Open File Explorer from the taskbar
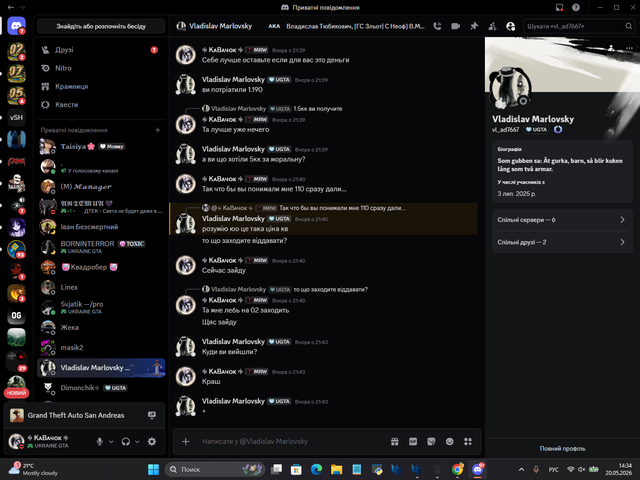Screen dimensions: 640x480 coord(336,469)
